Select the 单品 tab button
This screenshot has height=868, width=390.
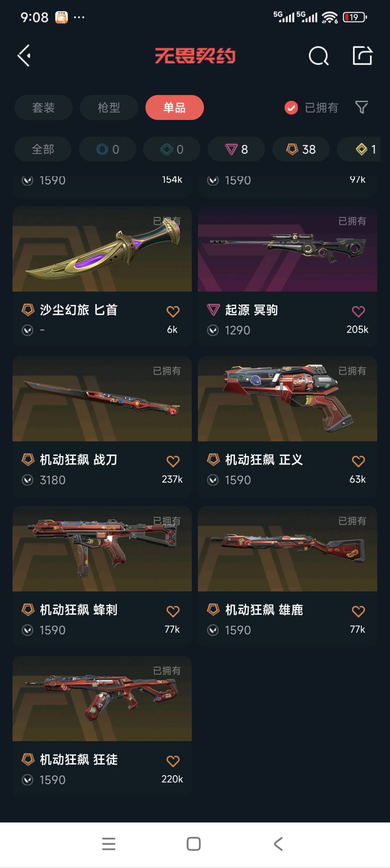pos(174,107)
